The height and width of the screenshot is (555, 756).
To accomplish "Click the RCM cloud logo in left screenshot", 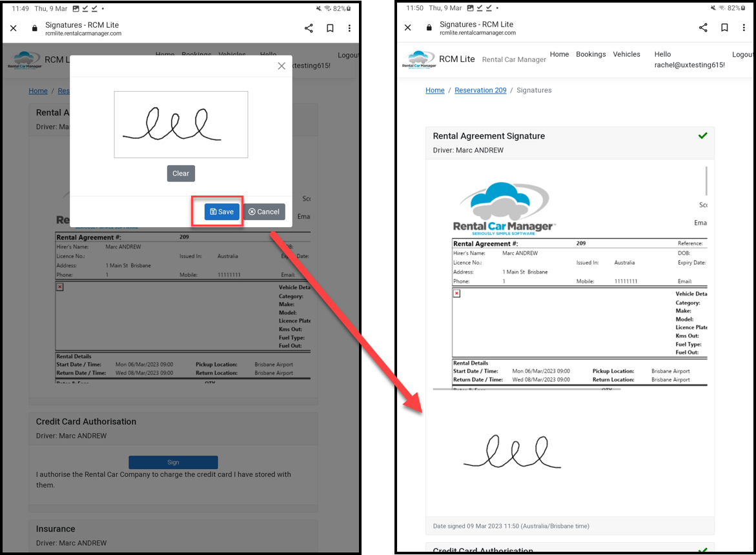I will [x=25, y=60].
